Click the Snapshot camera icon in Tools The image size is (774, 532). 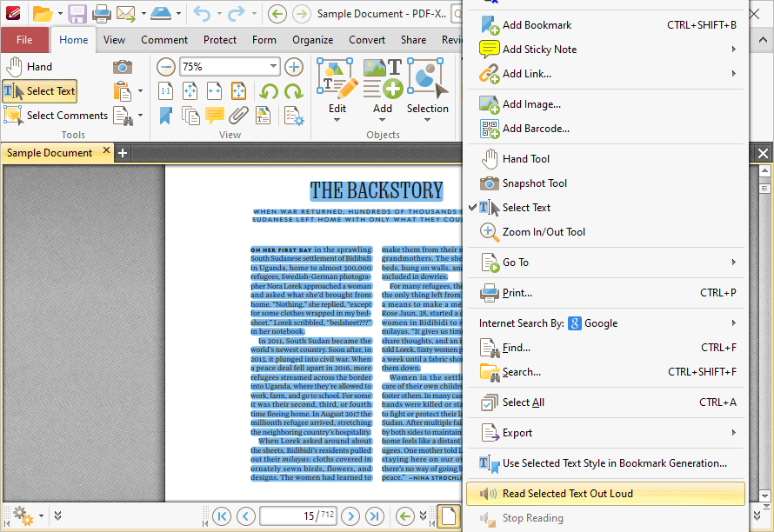pyautogui.click(x=123, y=67)
